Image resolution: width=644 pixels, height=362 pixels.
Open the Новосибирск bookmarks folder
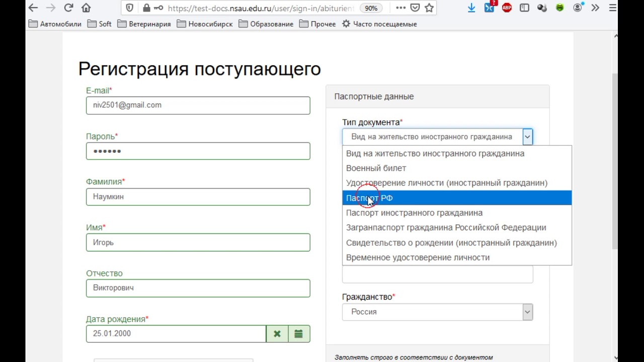[204, 24]
